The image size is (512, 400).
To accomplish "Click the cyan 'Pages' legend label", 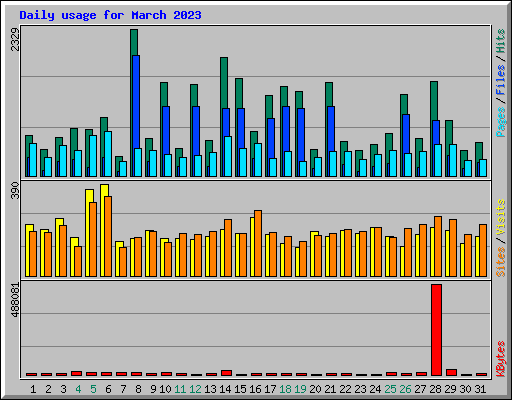I will [501, 122].
